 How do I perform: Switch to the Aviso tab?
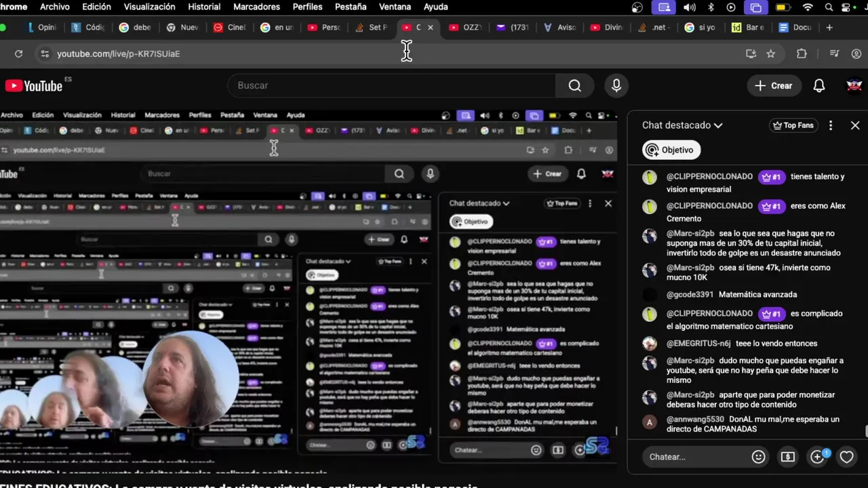coord(561,28)
